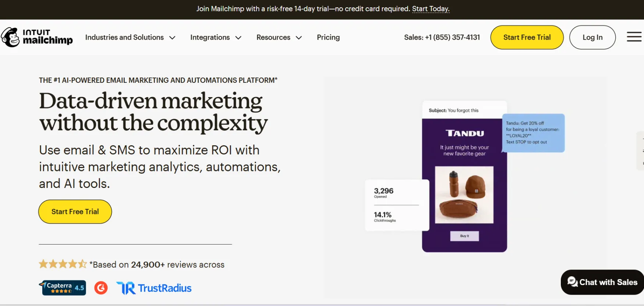The height and width of the screenshot is (306, 644).
Task: Open the hamburger navigation menu
Action: coord(634,37)
